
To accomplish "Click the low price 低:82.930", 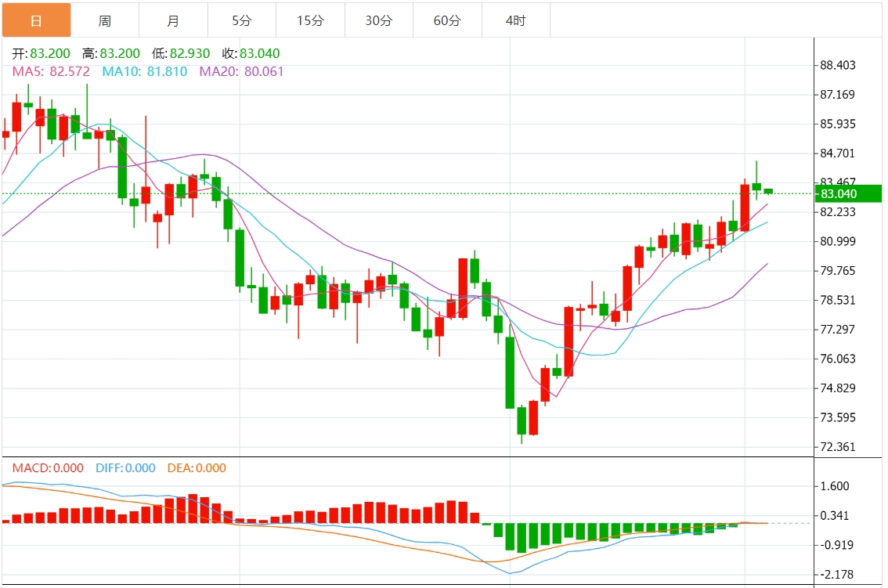I will [181, 53].
